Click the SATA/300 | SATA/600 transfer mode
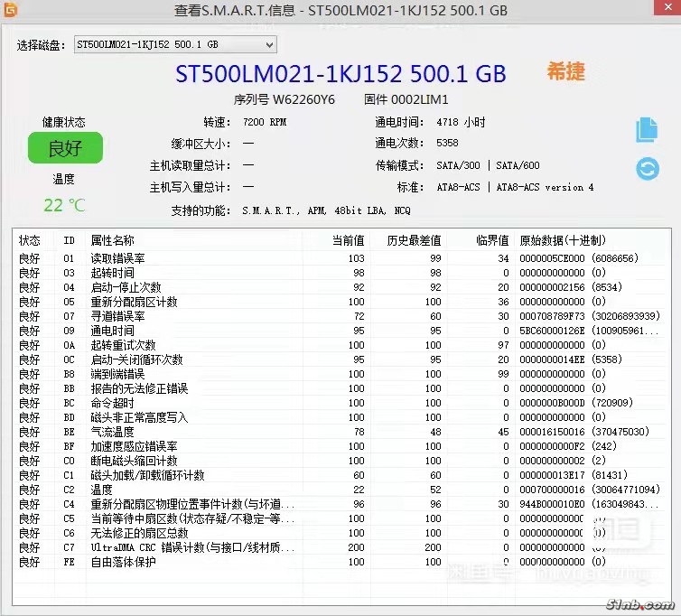The image size is (681, 616). 488,165
